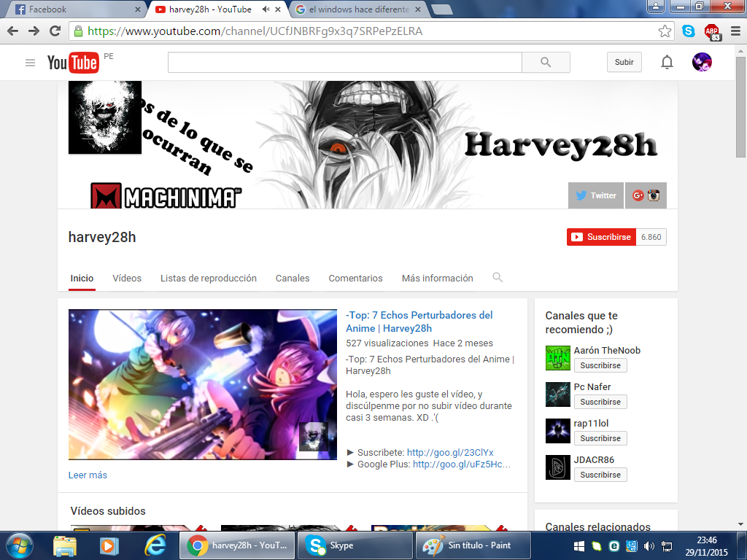Open Windows Media Player from taskbar
Image resolution: width=747 pixels, height=560 pixels.
[109, 545]
